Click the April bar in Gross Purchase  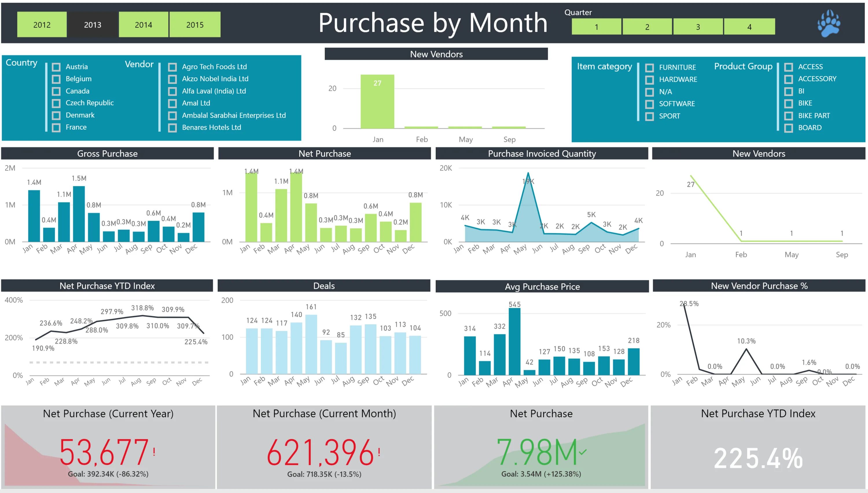coord(79,214)
